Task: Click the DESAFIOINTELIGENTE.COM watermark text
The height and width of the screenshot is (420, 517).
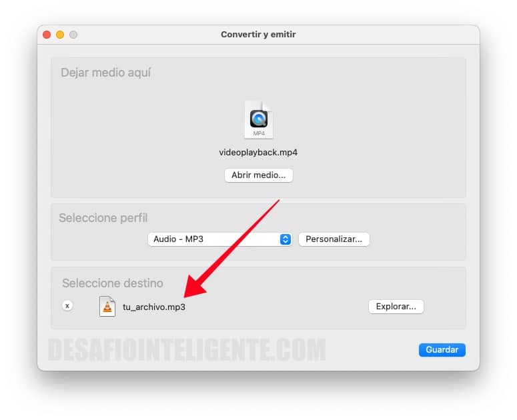Action: (x=187, y=349)
